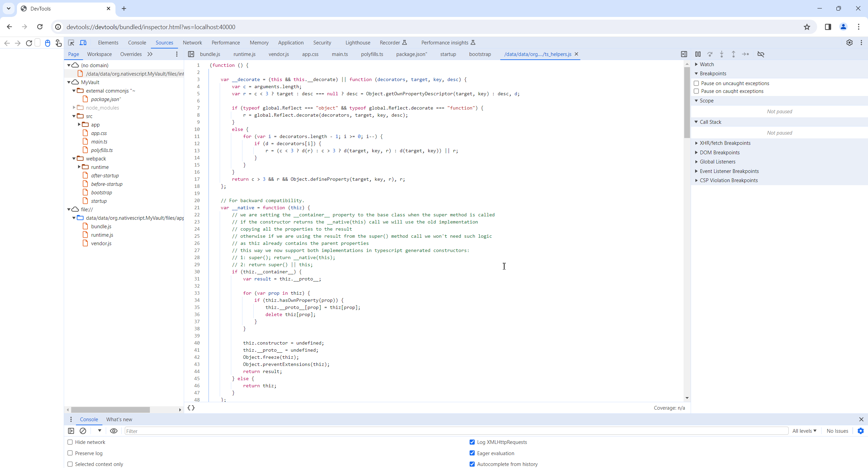Open the All levels dropdown
Screen dimensions: 868x468
(804, 431)
